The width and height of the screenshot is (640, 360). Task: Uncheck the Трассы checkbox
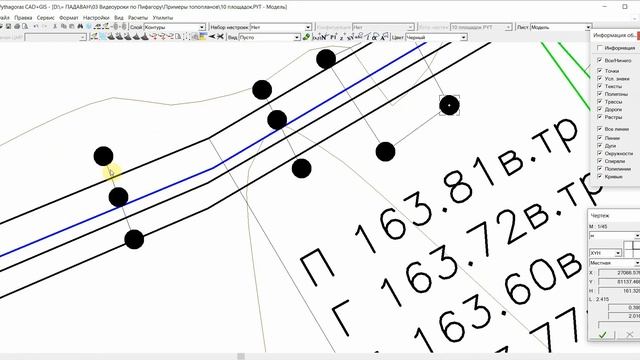pyautogui.click(x=600, y=101)
